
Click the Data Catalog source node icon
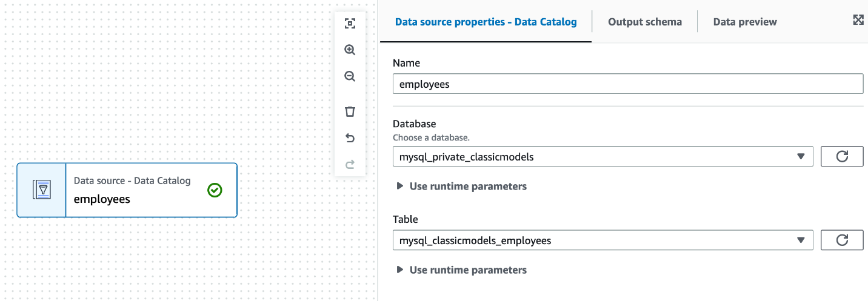(41, 190)
